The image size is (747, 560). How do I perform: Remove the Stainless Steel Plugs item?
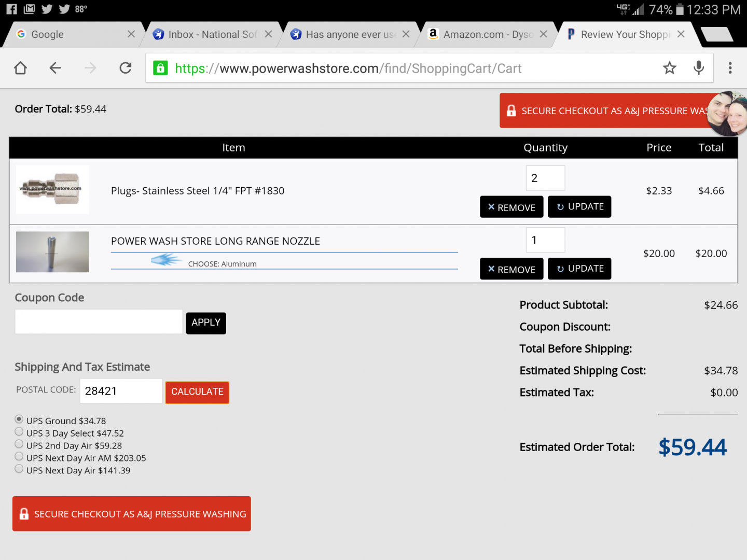click(511, 207)
